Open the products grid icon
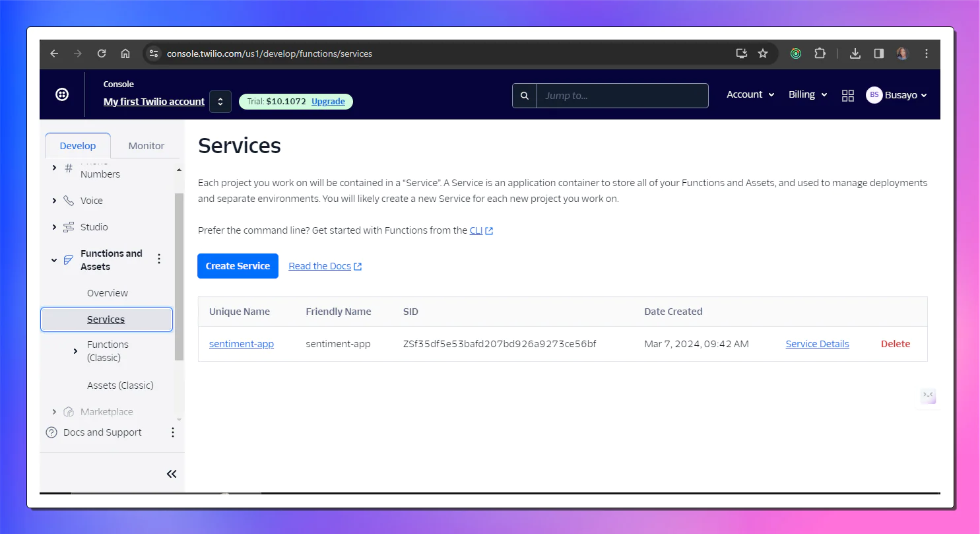 (848, 95)
